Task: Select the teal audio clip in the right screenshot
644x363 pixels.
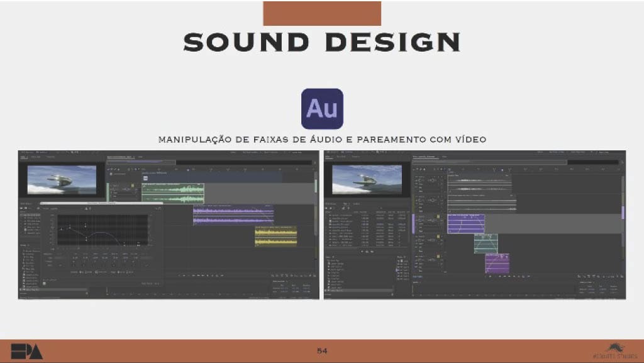Action: coord(486,243)
